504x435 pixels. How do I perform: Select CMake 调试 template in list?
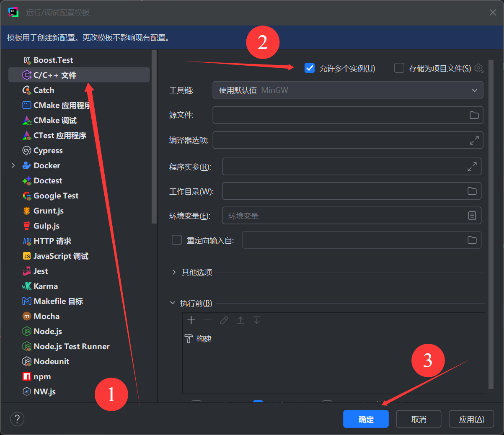click(55, 121)
